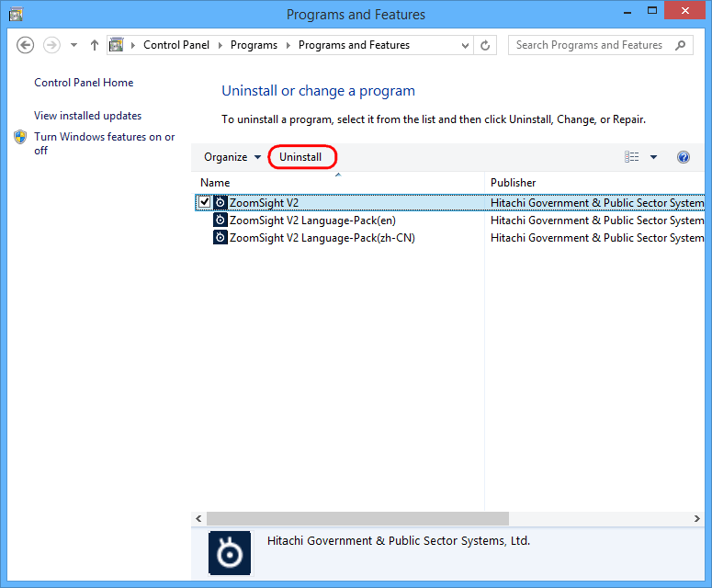
Task: Open Control Panel Home link
Action: [x=84, y=83]
